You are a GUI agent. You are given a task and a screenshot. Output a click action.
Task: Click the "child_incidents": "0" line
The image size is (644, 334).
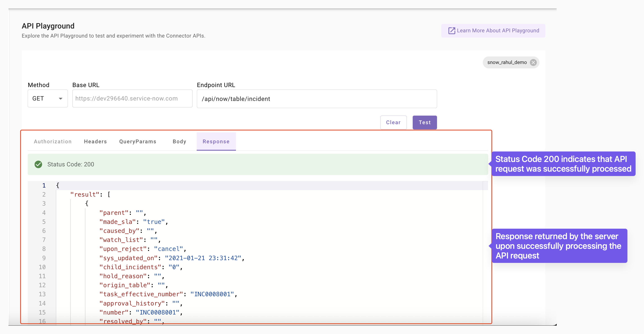pos(141,267)
